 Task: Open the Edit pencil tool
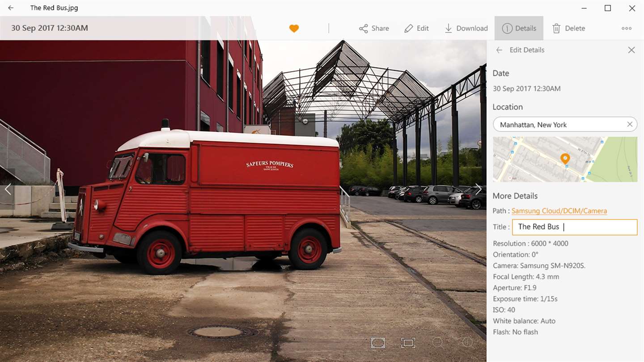click(x=416, y=28)
